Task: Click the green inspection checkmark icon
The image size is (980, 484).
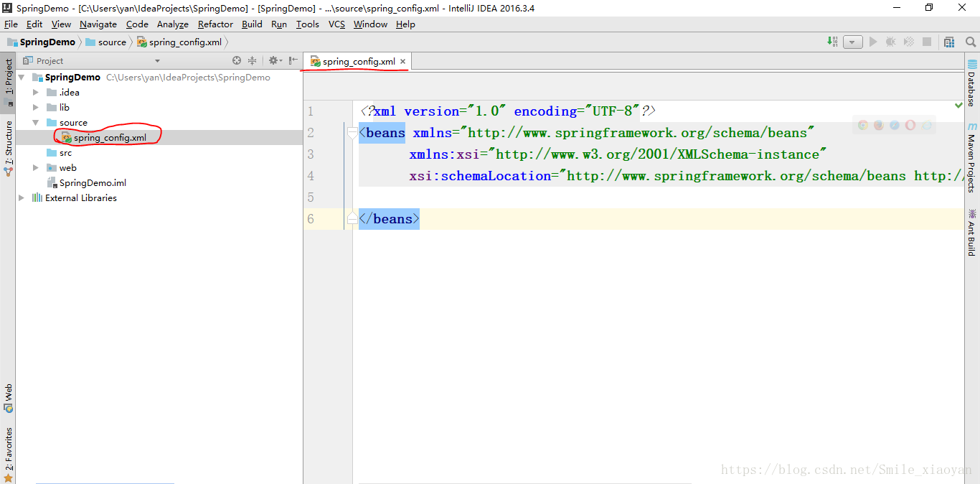Action: [x=958, y=106]
